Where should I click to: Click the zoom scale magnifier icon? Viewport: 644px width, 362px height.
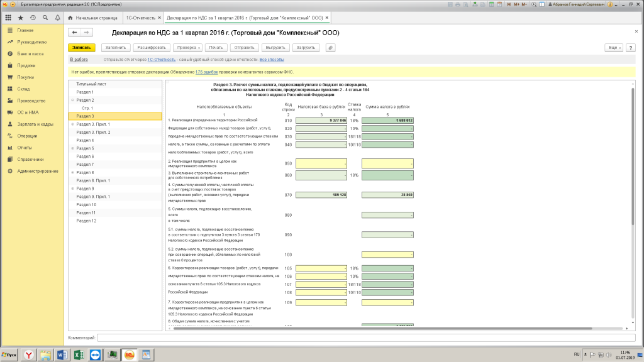click(534, 4)
